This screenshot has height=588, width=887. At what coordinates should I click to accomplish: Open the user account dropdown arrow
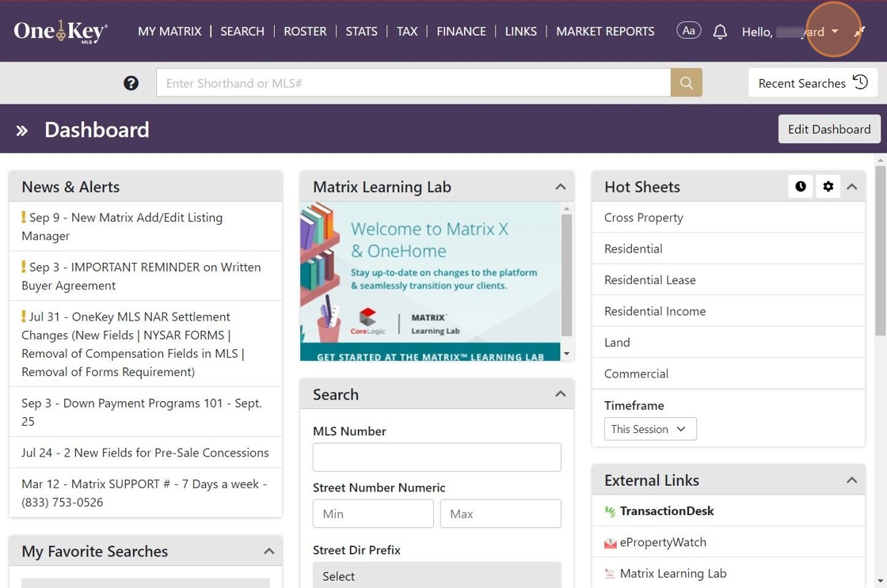pyautogui.click(x=835, y=32)
